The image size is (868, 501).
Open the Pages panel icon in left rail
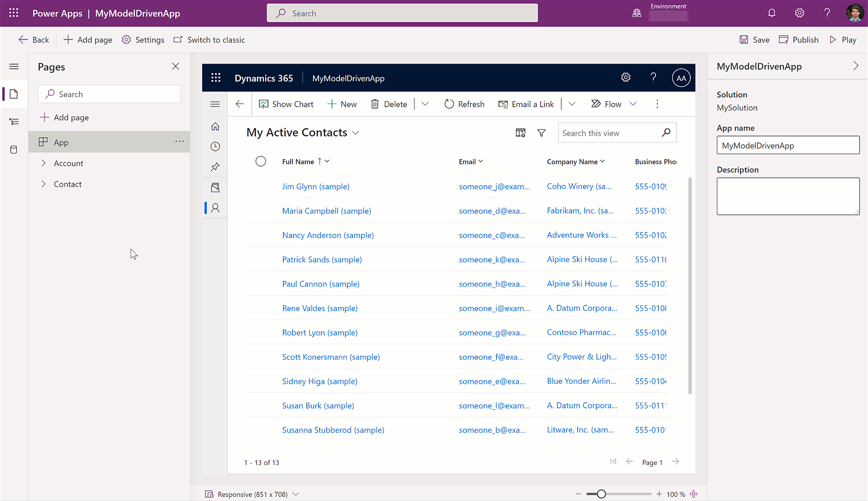coord(14,94)
